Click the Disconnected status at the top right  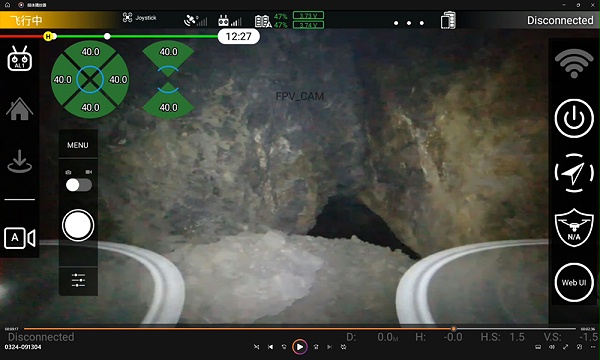click(x=560, y=20)
